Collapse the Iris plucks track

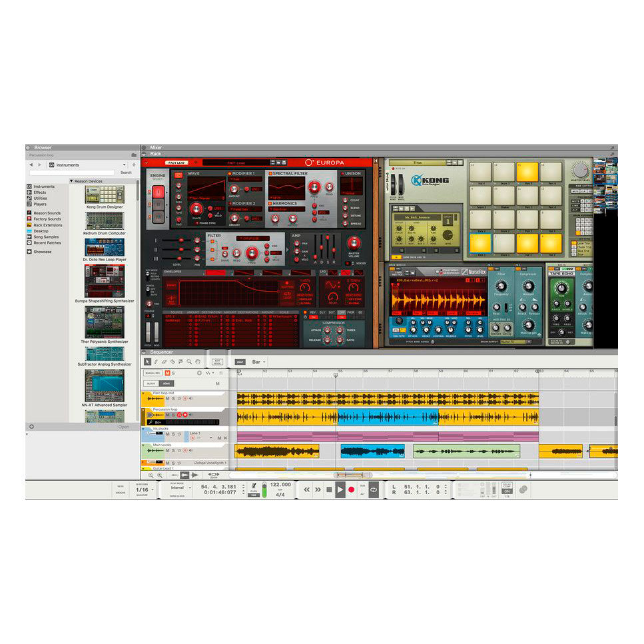coord(143,429)
